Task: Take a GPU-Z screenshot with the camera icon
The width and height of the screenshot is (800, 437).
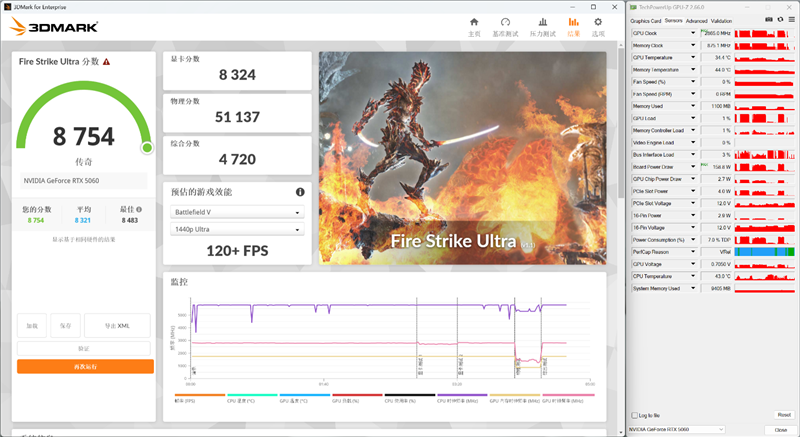Action: (769, 19)
